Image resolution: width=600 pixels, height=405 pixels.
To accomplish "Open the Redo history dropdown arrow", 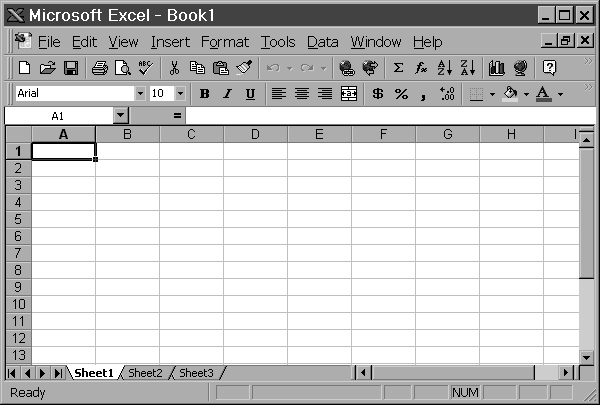I will coord(324,69).
